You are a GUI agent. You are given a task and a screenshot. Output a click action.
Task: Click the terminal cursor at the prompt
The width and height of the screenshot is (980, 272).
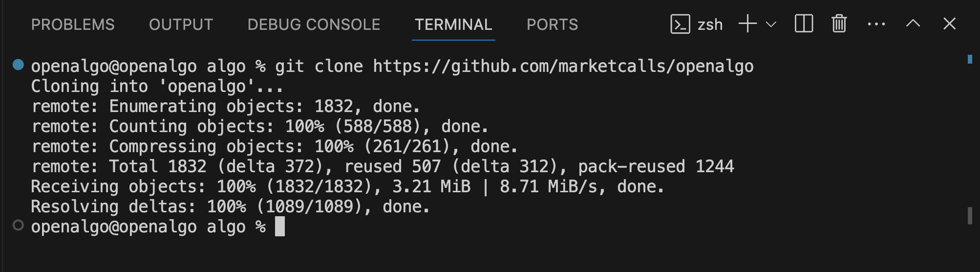[x=279, y=227]
